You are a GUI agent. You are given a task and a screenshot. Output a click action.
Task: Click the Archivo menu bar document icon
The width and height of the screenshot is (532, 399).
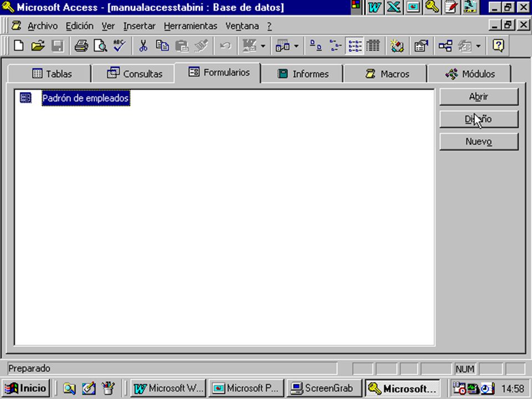coord(16,26)
